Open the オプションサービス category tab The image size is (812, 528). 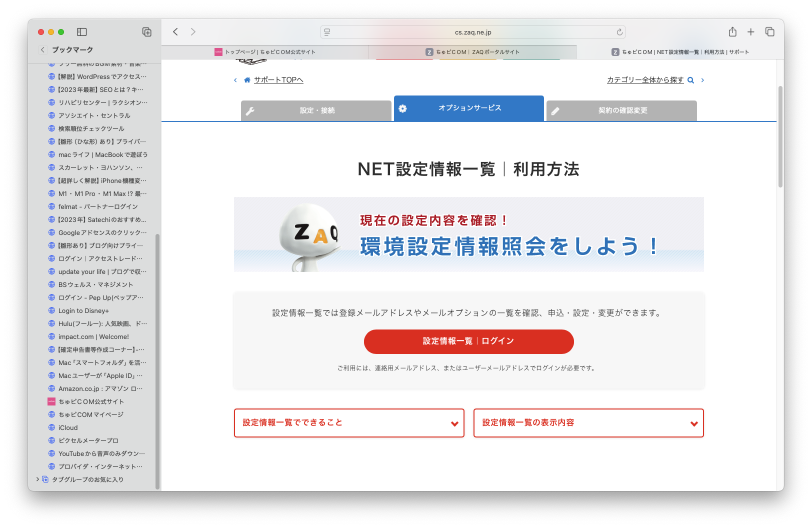coord(469,108)
